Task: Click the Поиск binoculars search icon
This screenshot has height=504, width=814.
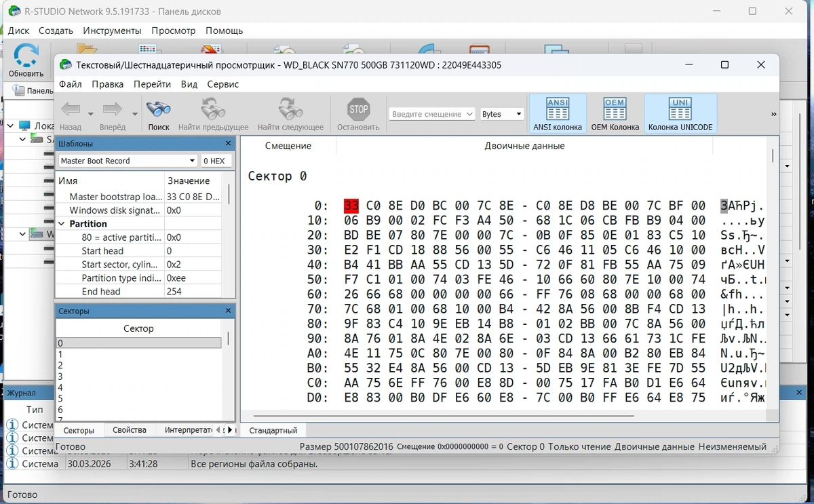Action: pos(159,109)
